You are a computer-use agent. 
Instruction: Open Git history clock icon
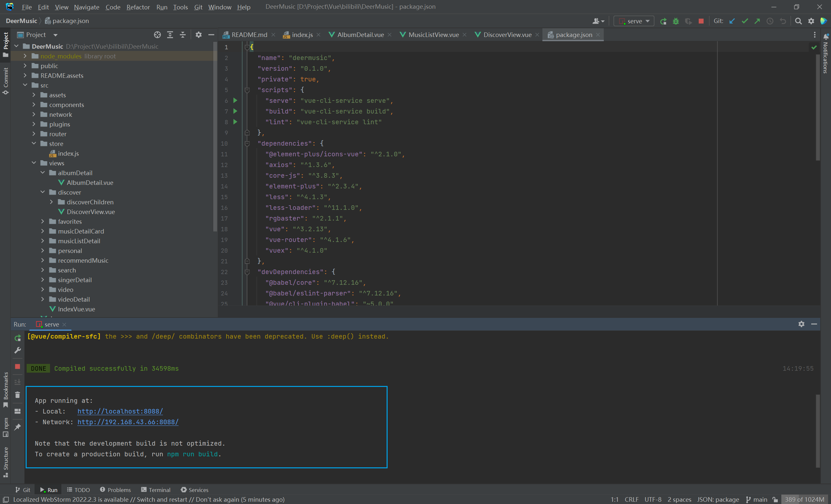(770, 21)
